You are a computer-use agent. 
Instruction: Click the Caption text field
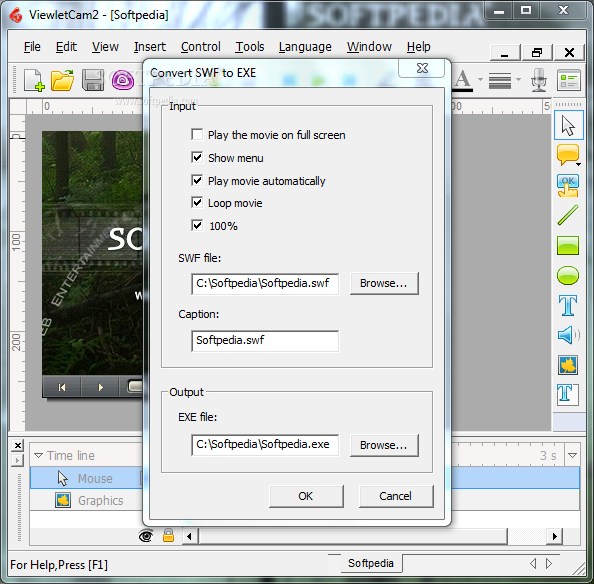click(x=265, y=341)
